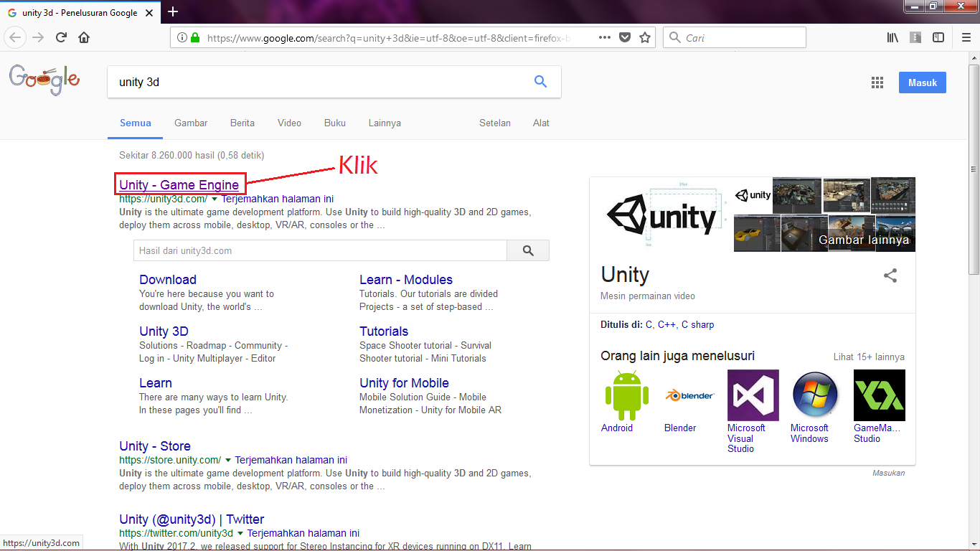980x551 pixels.
Task: Switch to the Berita results tab
Action: tap(242, 123)
